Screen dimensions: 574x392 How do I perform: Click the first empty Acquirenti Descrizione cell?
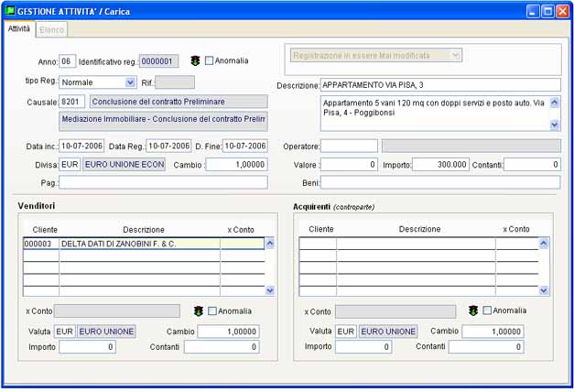pyautogui.click(x=416, y=244)
